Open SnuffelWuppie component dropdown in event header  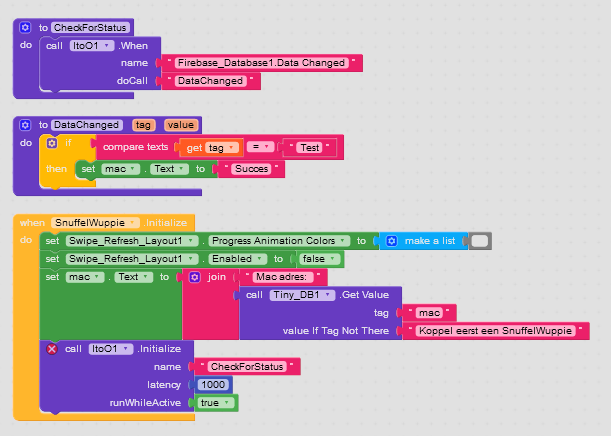tap(95, 222)
